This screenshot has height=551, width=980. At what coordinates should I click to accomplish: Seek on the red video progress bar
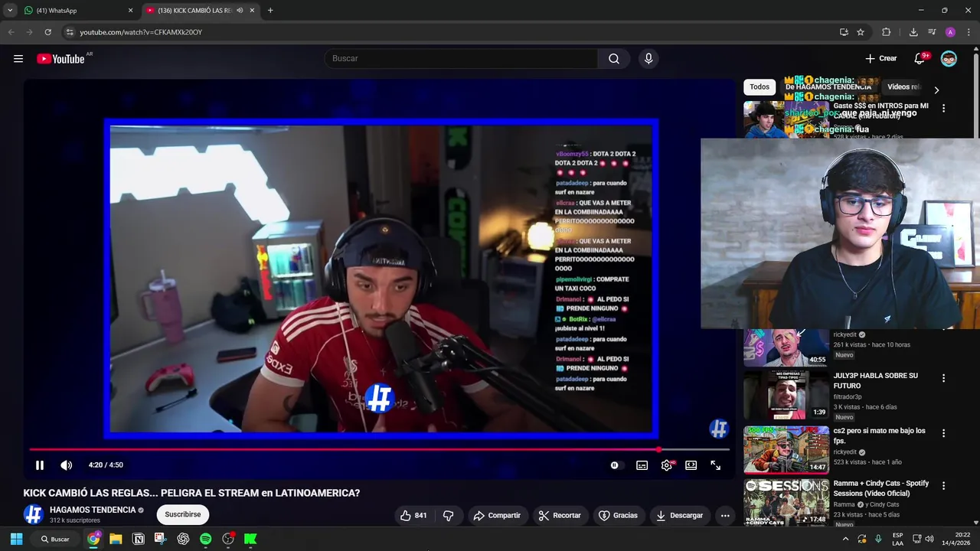click(379, 449)
